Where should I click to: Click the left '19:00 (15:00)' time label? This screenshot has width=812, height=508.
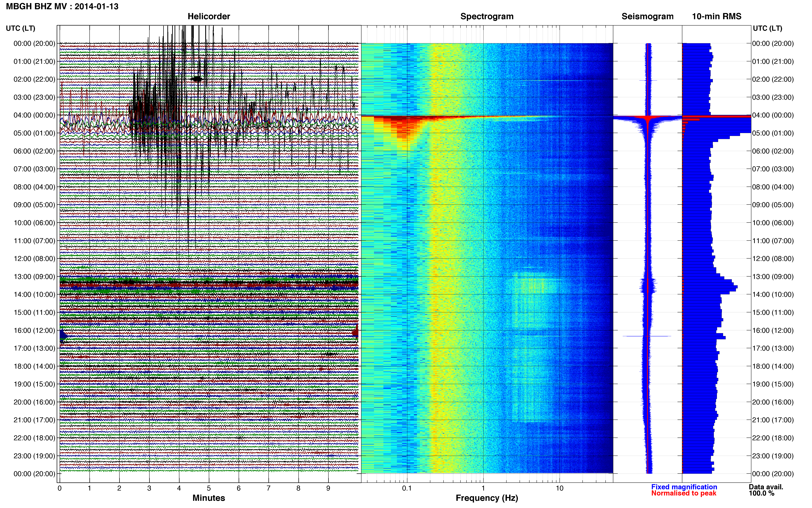(x=34, y=384)
